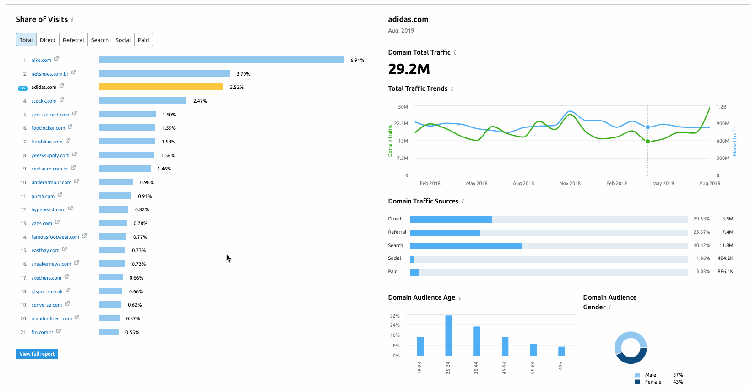Click info icon next to Share of Visits

[72, 20]
